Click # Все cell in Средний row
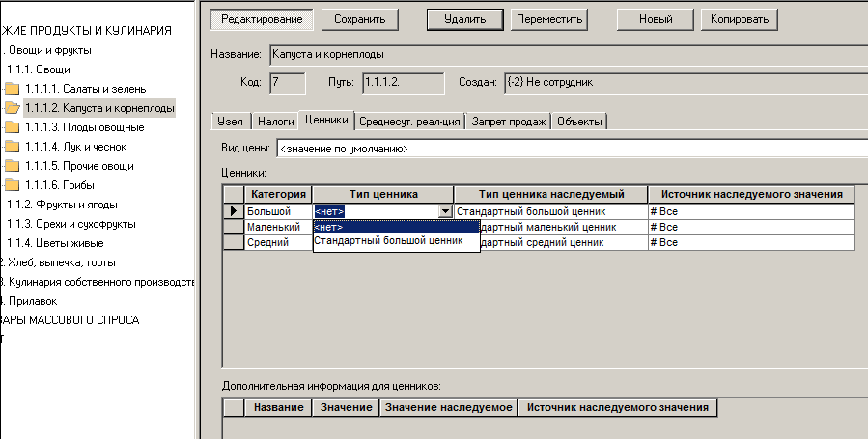The width and height of the screenshot is (868, 439). click(x=751, y=242)
